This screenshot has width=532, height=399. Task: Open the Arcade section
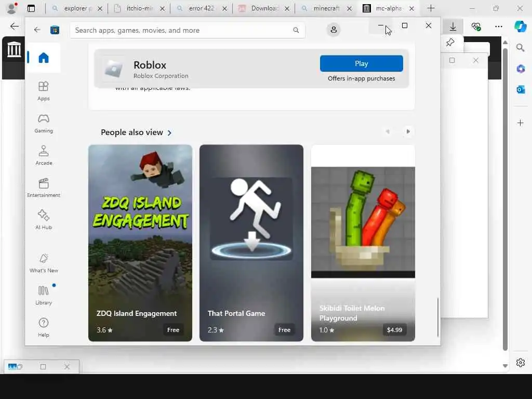[44, 156]
